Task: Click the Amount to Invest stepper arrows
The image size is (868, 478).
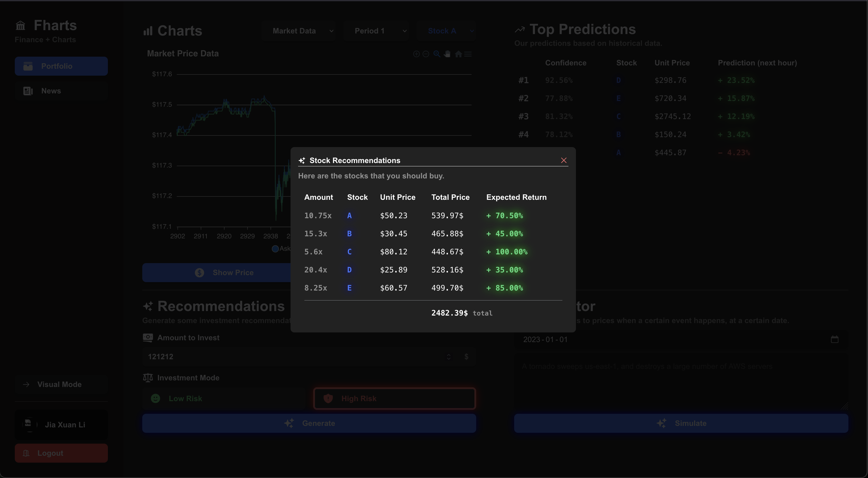Action: pos(448,357)
